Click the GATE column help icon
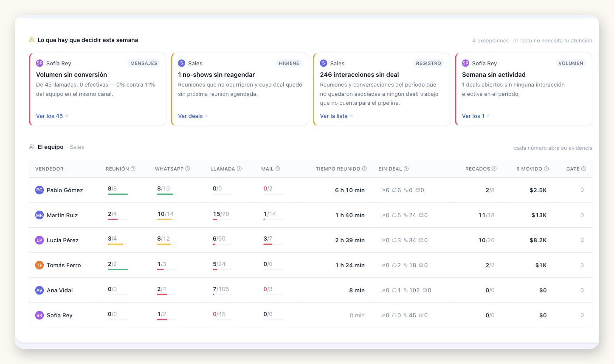 583,169
